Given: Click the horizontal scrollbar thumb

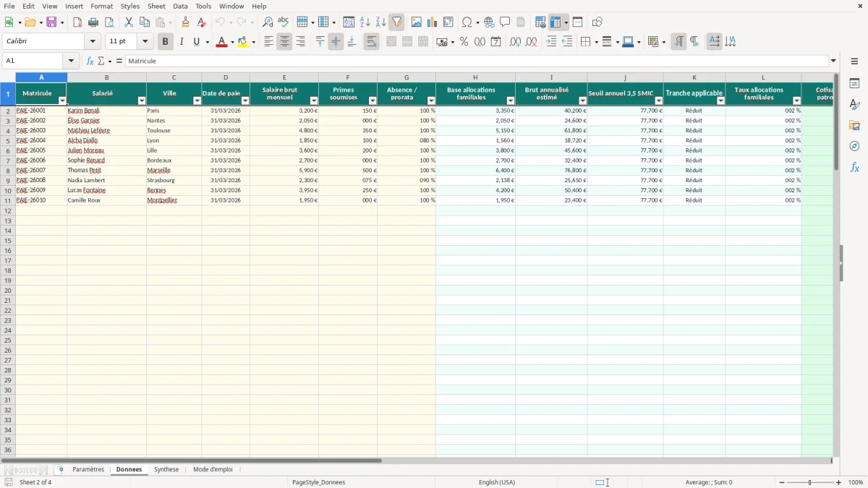Looking at the screenshot, I should point(191,460).
